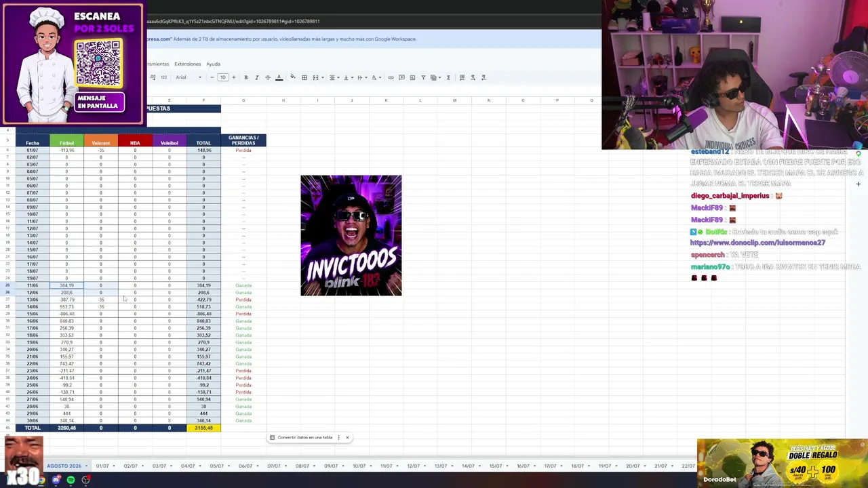
Task: Select the GANANCIAS / PERDIDAS header
Action: [243, 140]
